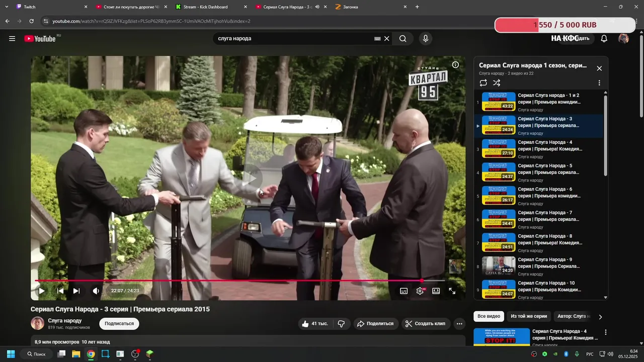Open more actions three-dot menu under video
Screen dimensions: 644x362
click(459, 324)
